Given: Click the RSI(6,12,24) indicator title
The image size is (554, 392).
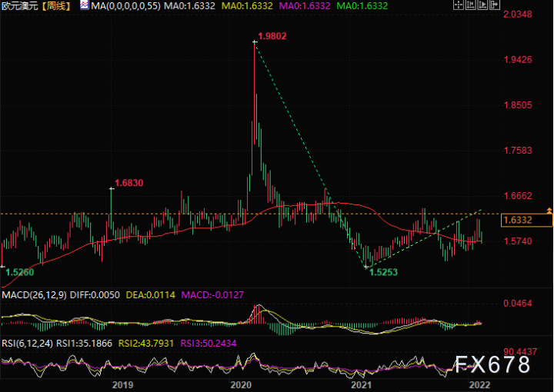Looking at the screenshot, I should pyautogui.click(x=27, y=344).
